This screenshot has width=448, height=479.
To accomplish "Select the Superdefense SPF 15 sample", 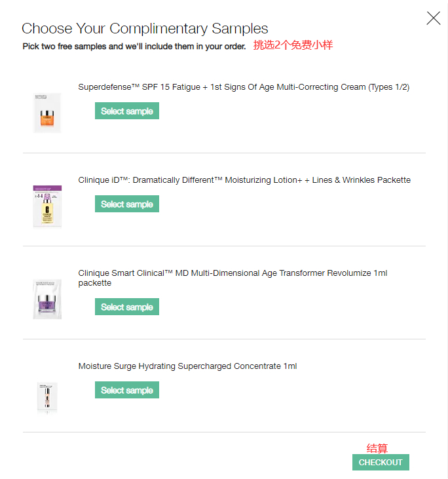I will click(127, 111).
